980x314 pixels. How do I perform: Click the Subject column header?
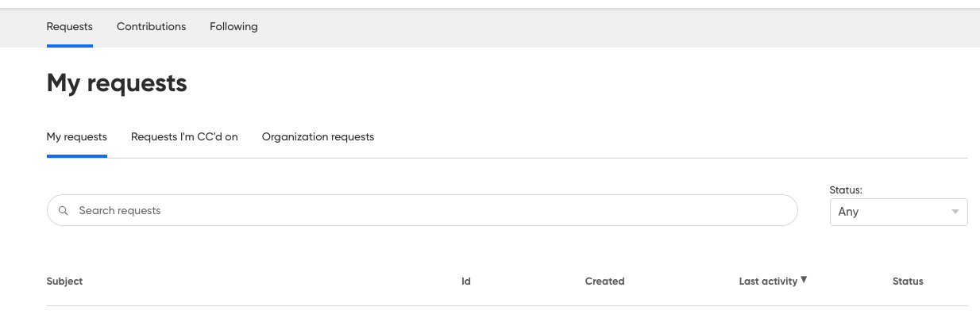[65, 281]
